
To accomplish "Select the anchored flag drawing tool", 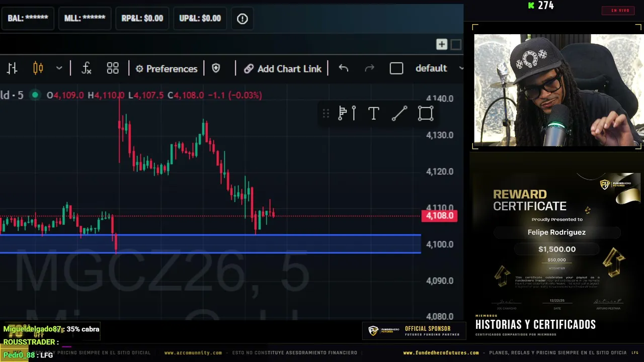I will pos(347,114).
